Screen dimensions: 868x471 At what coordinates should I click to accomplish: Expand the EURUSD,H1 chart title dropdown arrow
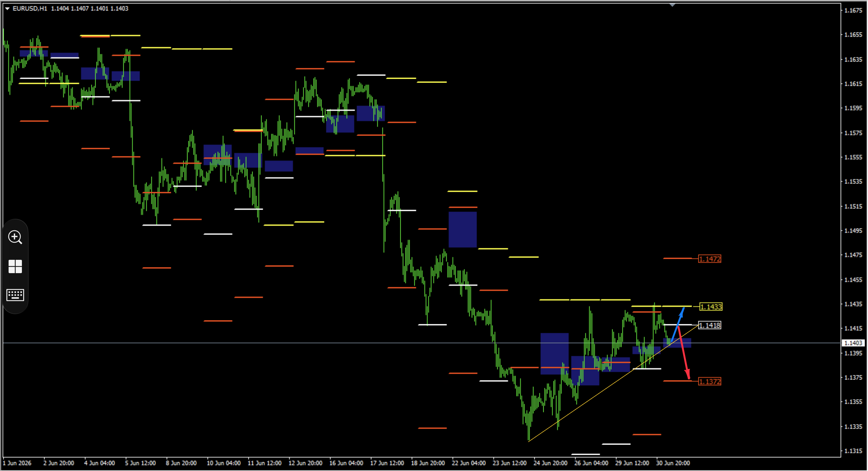[7, 9]
